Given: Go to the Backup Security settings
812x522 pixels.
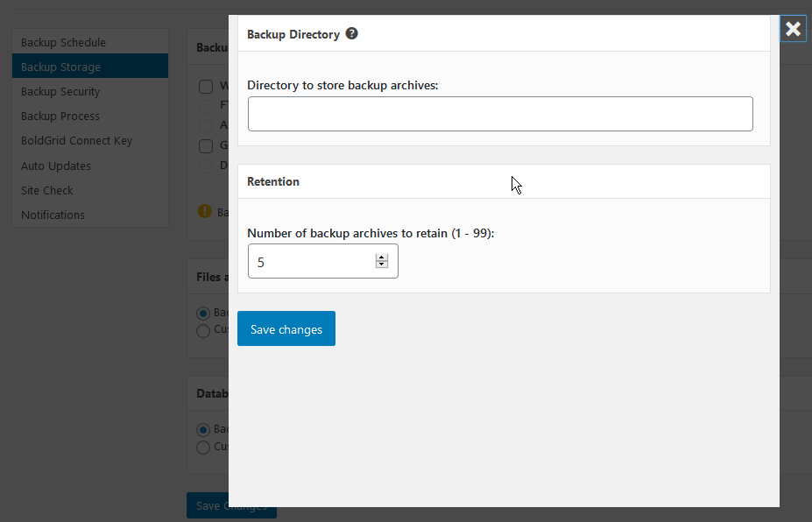Looking at the screenshot, I should click(60, 91).
